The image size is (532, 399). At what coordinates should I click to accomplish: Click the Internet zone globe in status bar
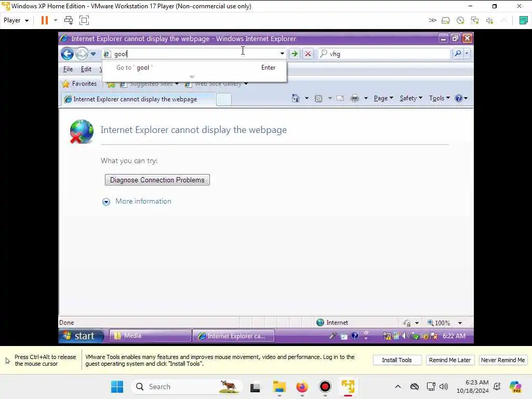coord(320,322)
